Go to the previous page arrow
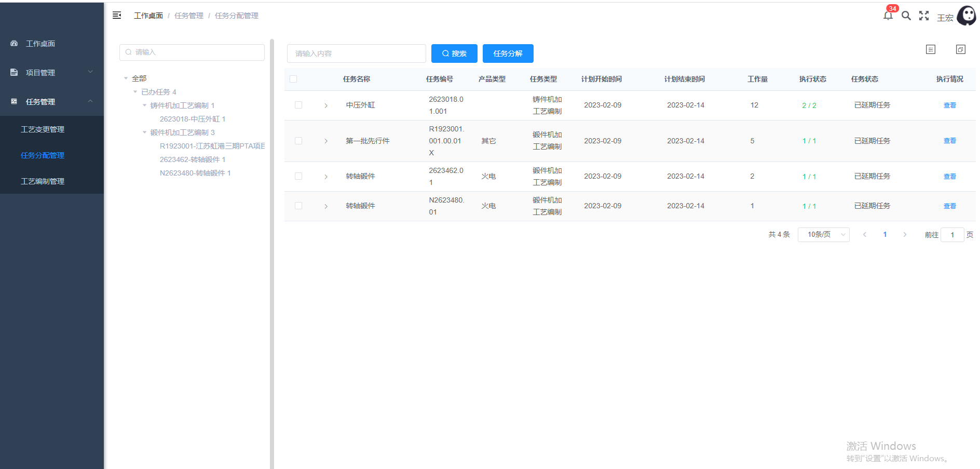 click(x=865, y=235)
